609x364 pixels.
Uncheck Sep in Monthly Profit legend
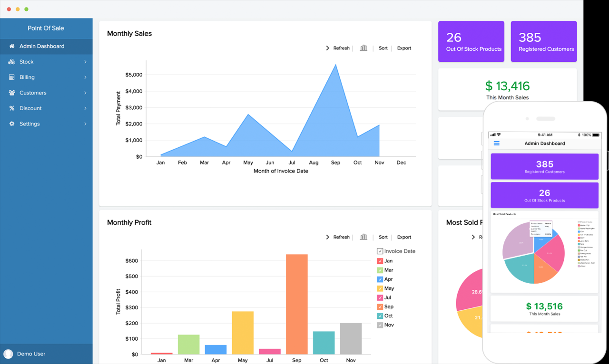coord(380,307)
